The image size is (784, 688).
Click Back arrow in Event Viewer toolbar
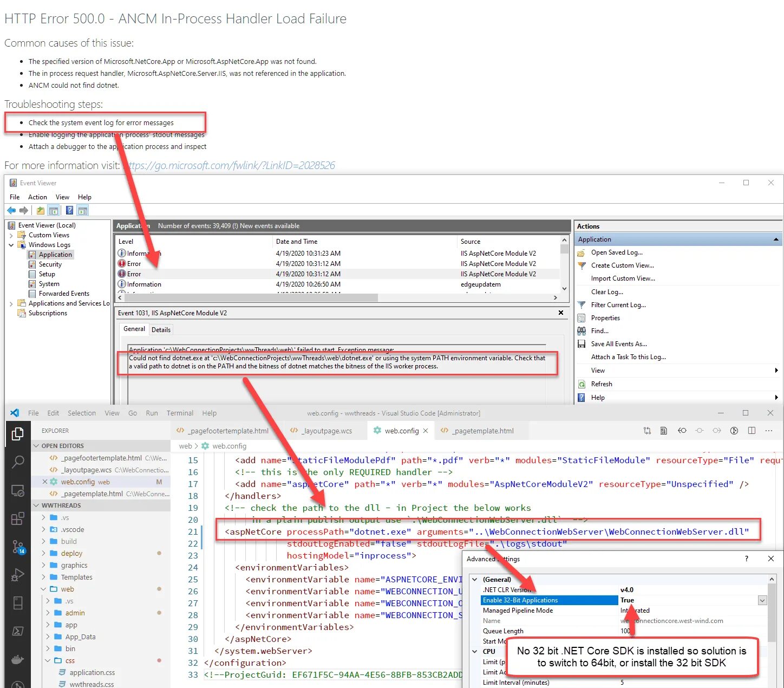[x=11, y=210]
